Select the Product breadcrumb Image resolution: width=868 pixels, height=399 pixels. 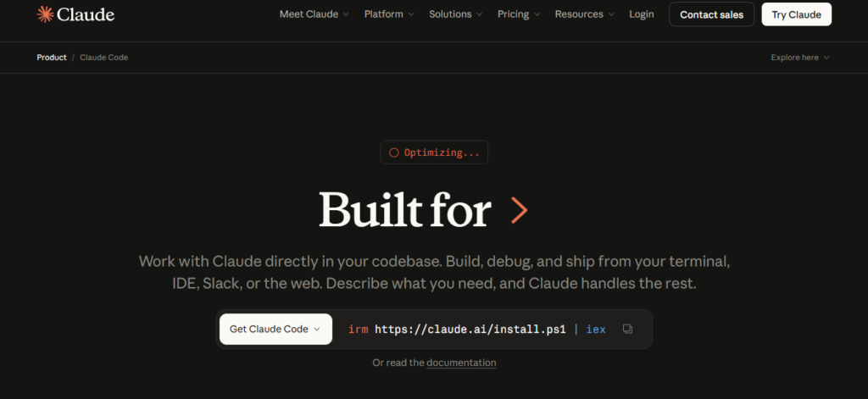click(x=52, y=58)
